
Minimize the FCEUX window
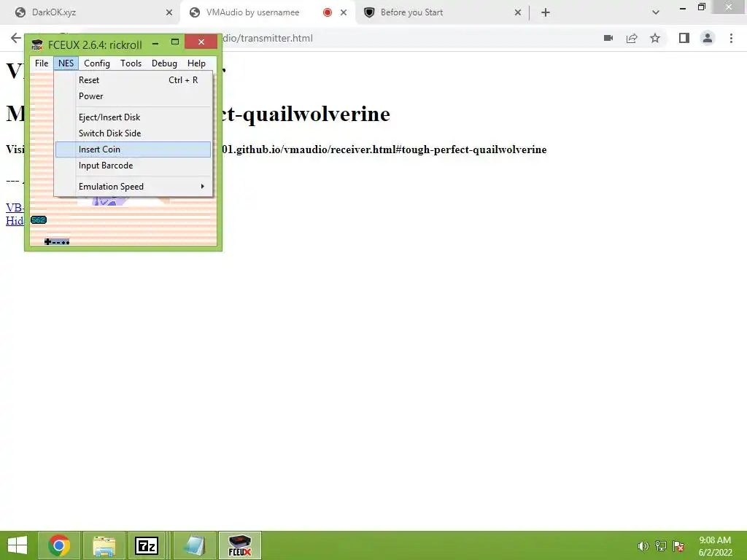pos(155,43)
